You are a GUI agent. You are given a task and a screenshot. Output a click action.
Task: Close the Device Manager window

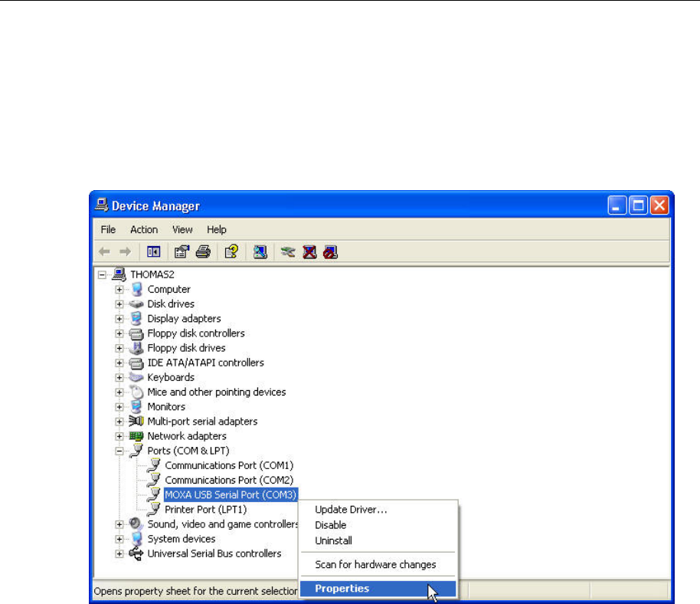[659, 205]
